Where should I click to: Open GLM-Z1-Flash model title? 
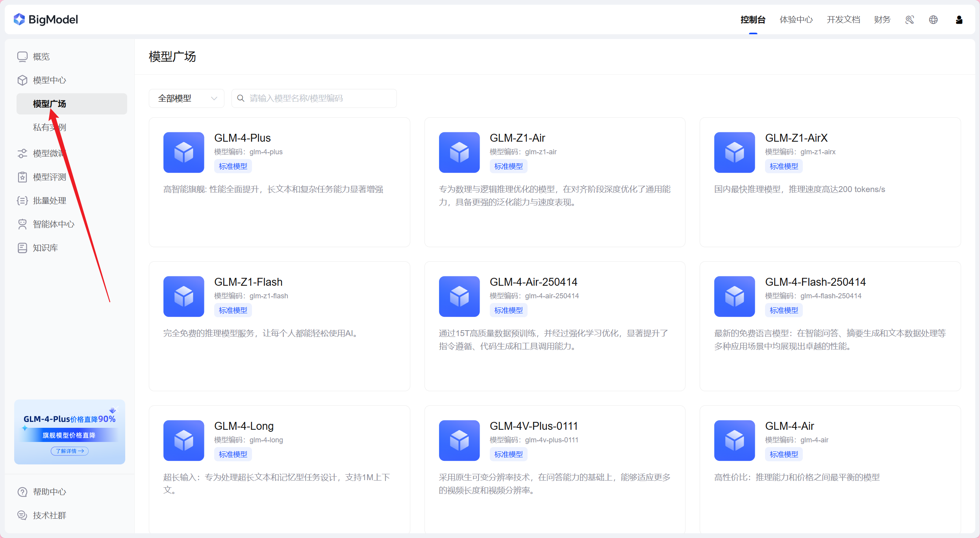[248, 282]
